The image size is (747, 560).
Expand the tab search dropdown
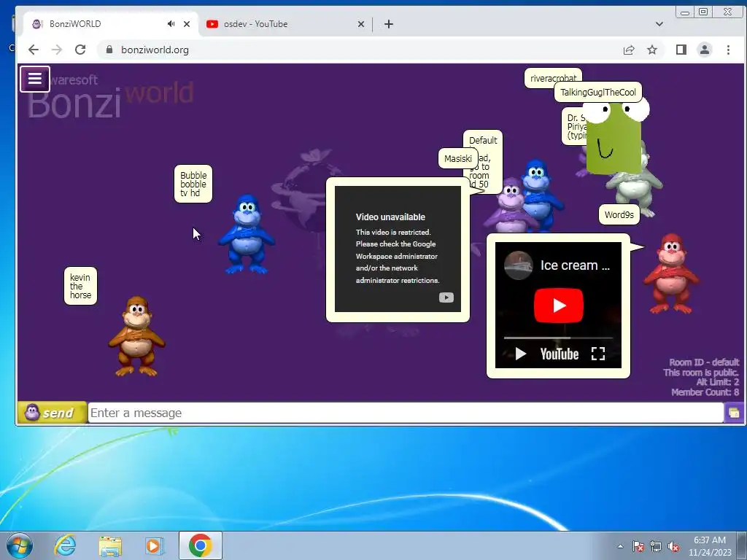[659, 24]
